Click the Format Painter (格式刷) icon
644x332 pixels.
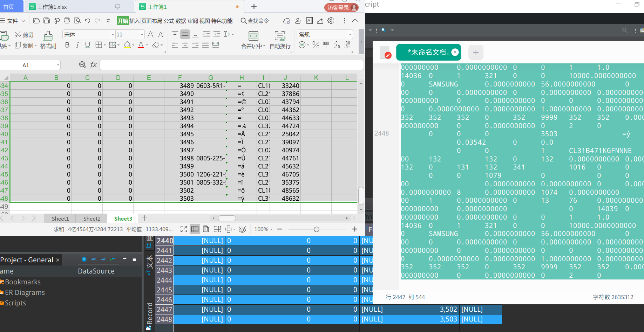click(48, 36)
